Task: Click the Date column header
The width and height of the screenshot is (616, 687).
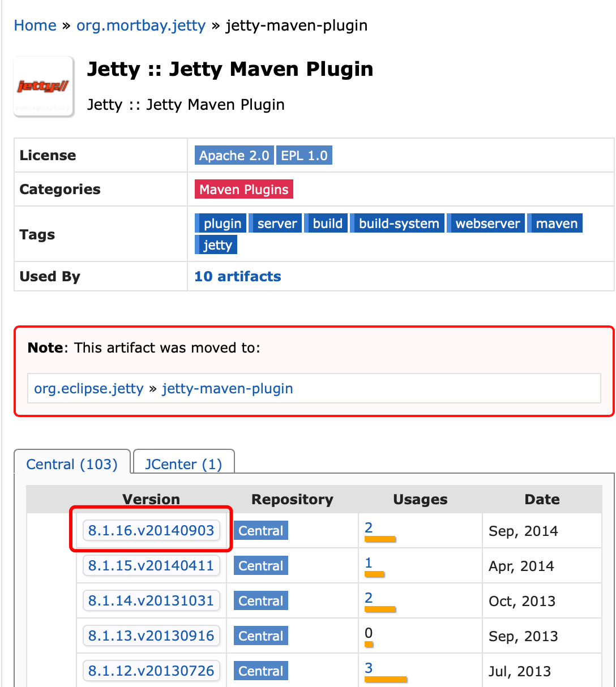Action: (542, 500)
